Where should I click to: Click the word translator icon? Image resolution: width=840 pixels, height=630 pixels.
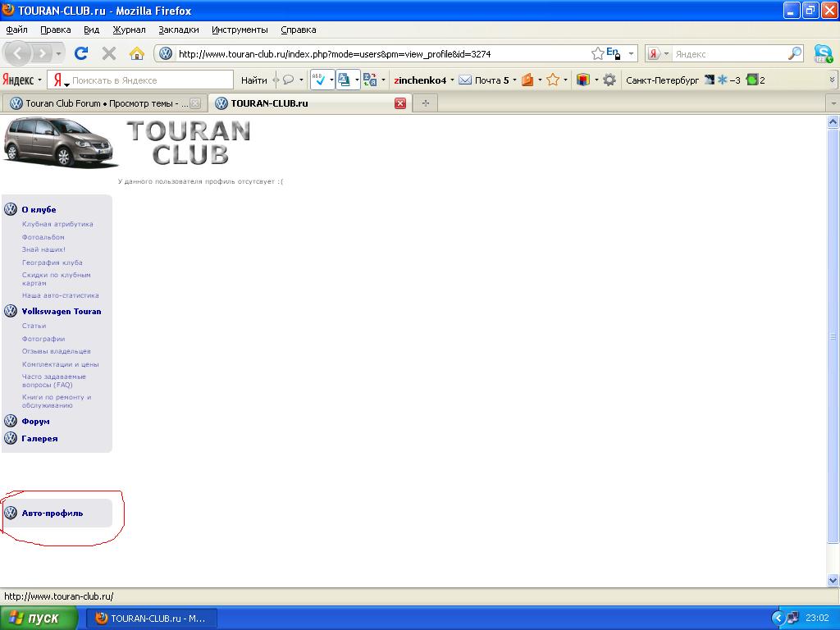[370, 80]
